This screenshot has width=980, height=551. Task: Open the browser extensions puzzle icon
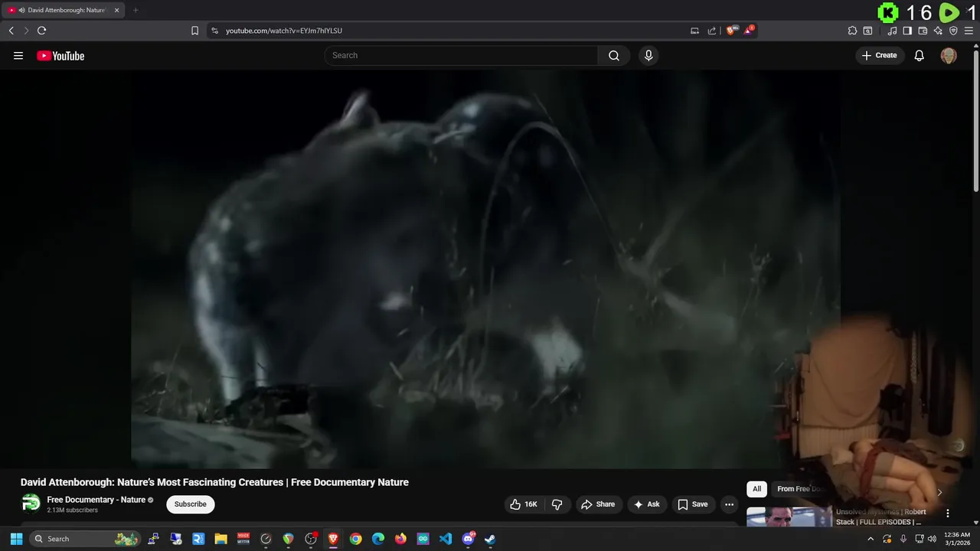pos(852,31)
